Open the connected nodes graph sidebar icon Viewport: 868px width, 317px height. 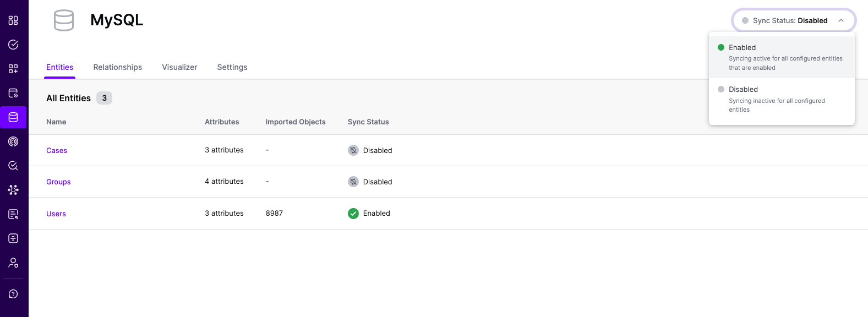(13, 190)
